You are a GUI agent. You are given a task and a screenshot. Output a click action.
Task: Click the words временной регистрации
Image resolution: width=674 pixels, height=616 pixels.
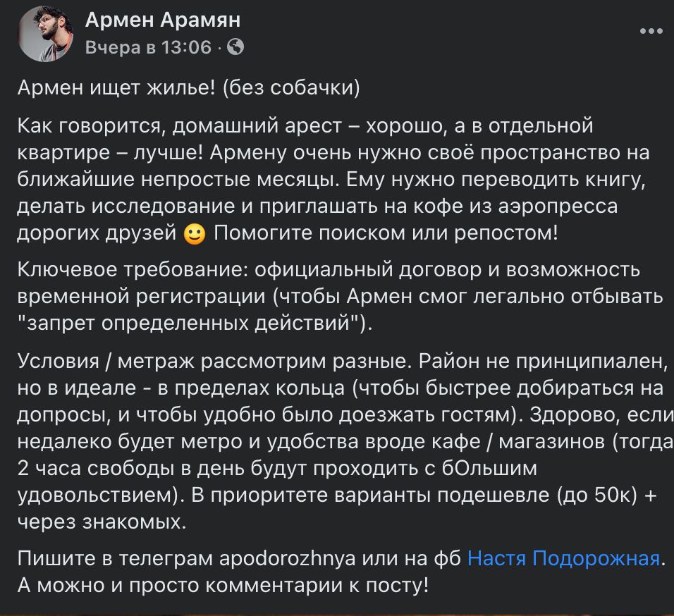click(142, 297)
